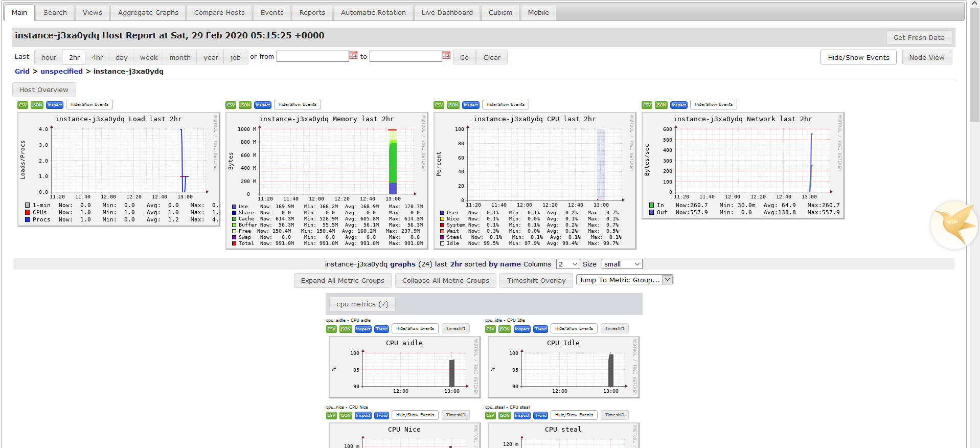
Task: Open the calendar picker for the from date
Action: [x=353, y=55]
